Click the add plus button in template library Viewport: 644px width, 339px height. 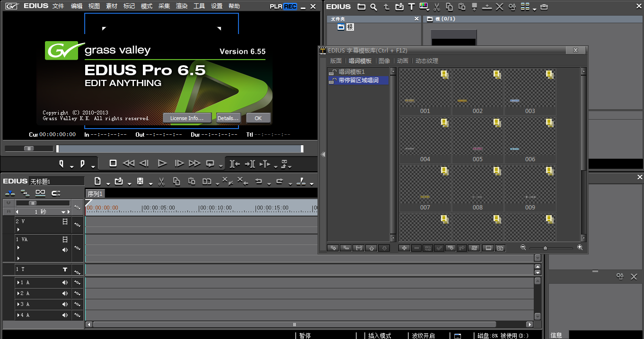tap(404, 248)
